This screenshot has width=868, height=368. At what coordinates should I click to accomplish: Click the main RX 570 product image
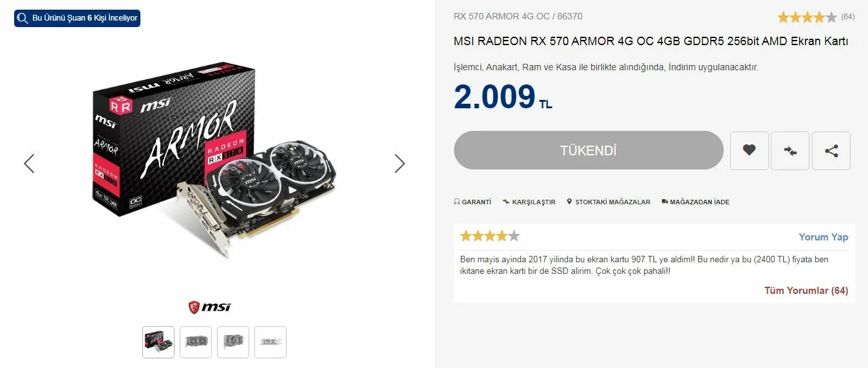[x=214, y=160]
